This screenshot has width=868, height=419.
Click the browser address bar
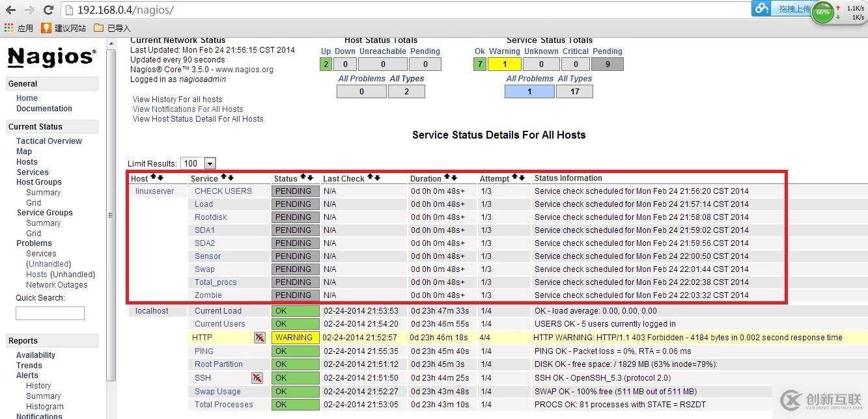pyautogui.click(x=404, y=10)
